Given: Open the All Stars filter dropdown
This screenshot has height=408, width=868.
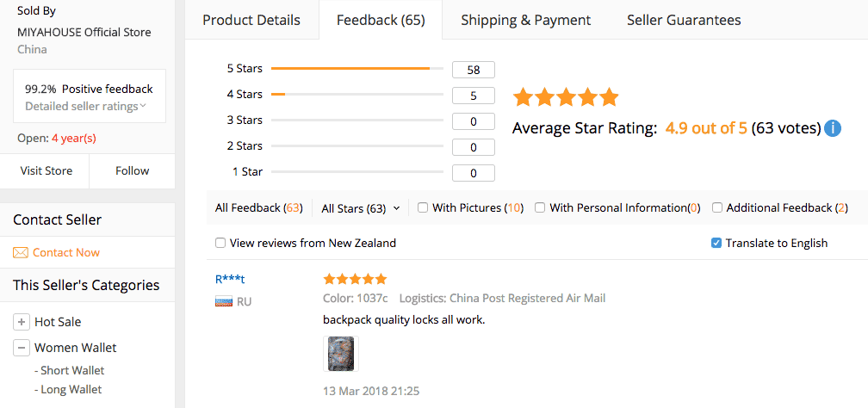Looking at the screenshot, I should click(360, 207).
